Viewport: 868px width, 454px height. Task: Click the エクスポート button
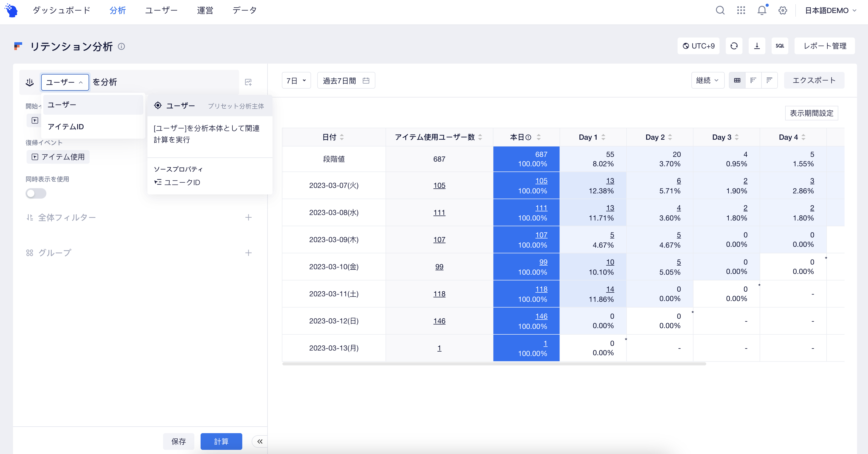click(814, 80)
